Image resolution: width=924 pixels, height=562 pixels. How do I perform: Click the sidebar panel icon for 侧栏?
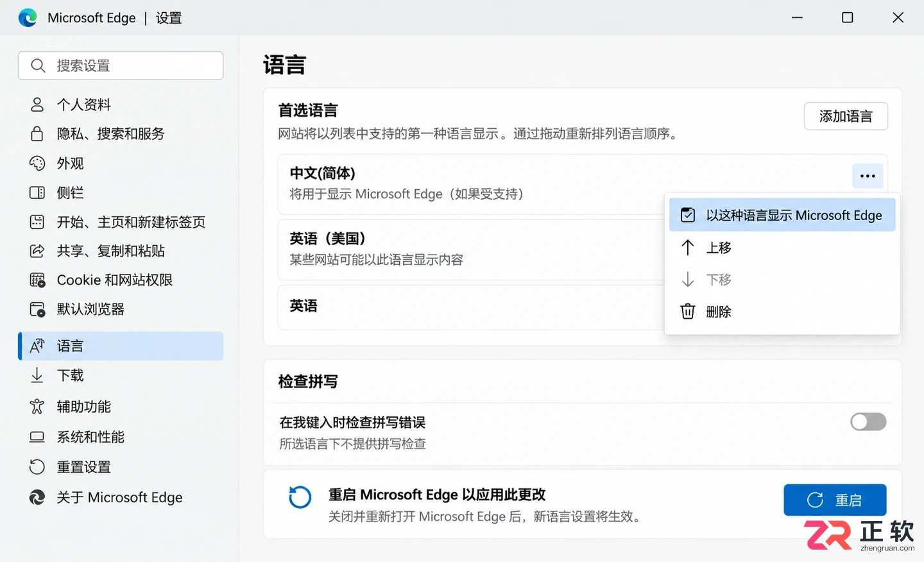pyautogui.click(x=37, y=192)
